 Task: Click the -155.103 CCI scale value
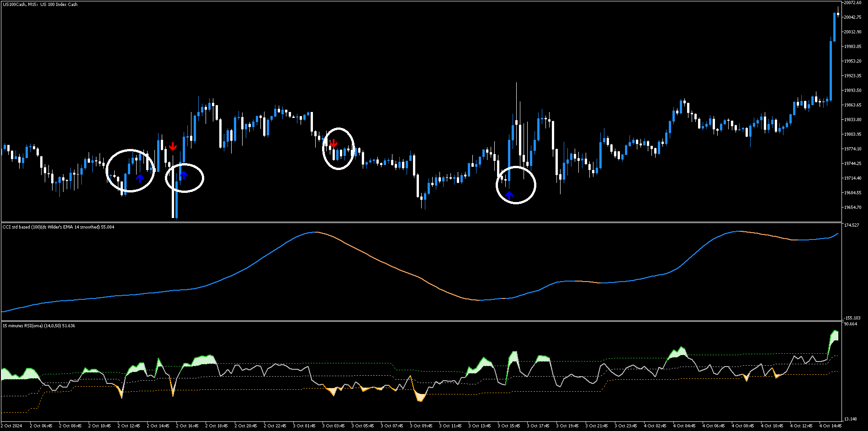[852, 318]
